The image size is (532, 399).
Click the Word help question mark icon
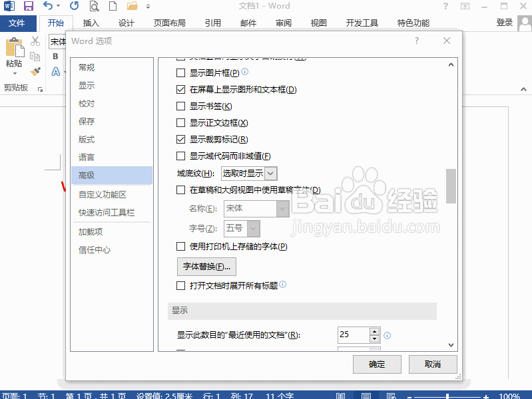coord(445,6)
